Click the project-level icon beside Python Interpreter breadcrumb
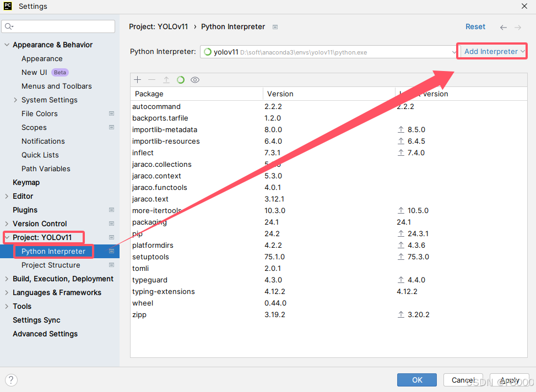This screenshot has width=536, height=392. (x=275, y=27)
